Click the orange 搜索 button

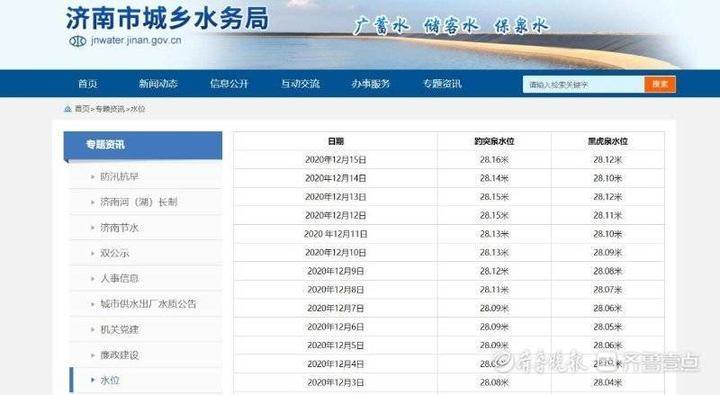click(x=660, y=85)
